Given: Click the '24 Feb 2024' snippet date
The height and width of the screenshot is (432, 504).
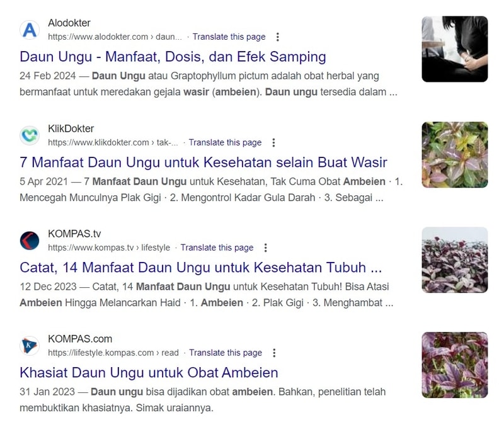Looking at the screenshot, I should (48, 76).
